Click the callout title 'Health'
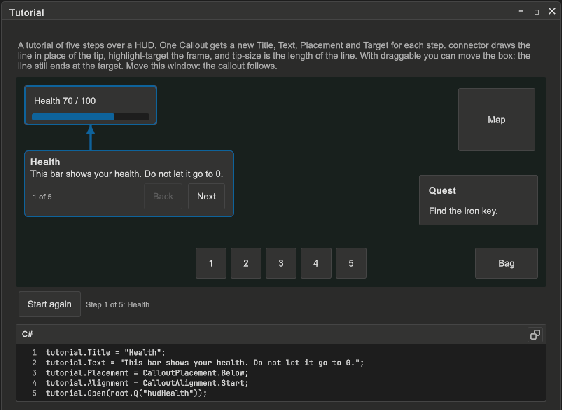The height and width of the screenshot is (410, 562). click(x=45, y=162)
